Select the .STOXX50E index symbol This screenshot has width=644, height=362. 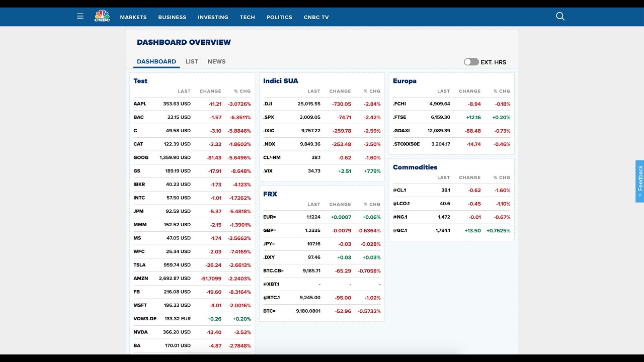click(406, 144)
